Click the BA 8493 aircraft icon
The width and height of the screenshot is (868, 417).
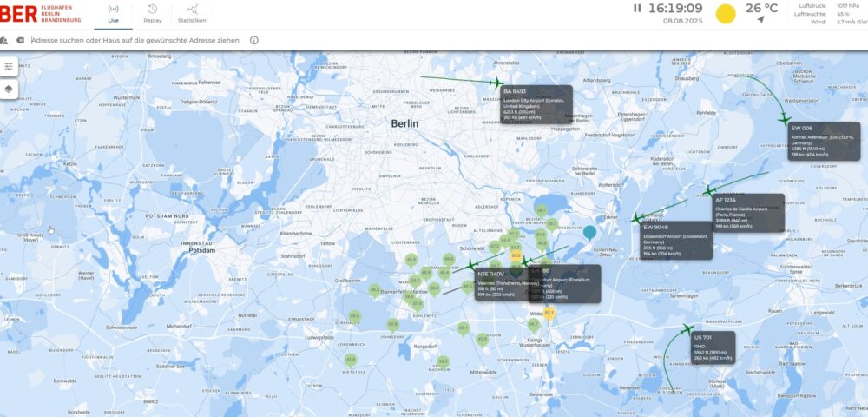496,83
